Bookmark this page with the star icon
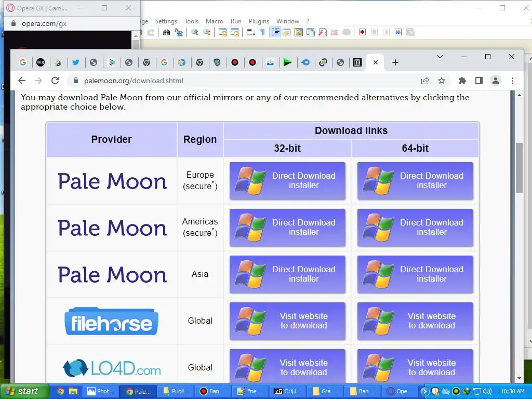The image size is (532, 399). point(442,81)
